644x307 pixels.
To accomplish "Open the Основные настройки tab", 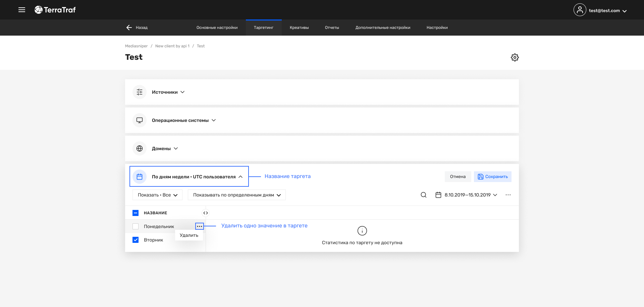I will coord(217,28).
